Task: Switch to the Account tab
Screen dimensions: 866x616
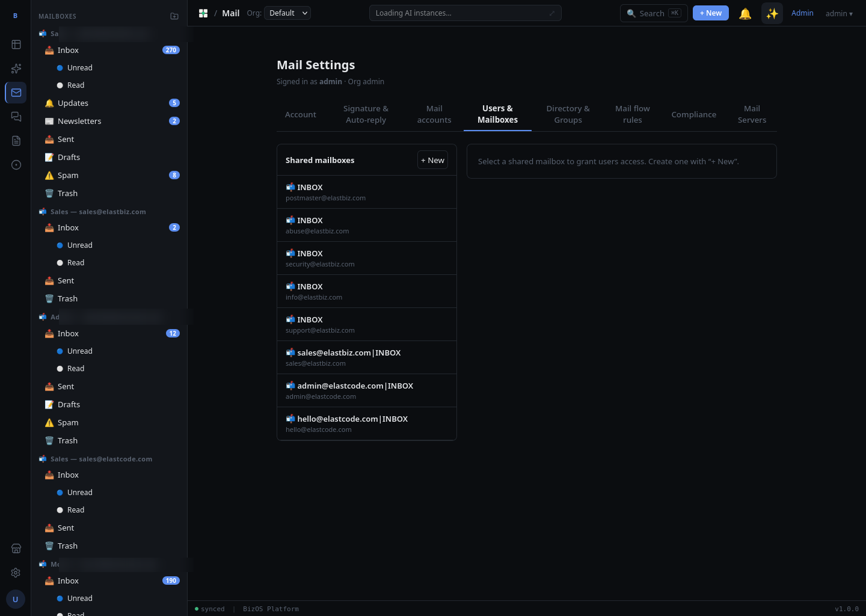Action: pyautogui.click(x=300, y=114)
